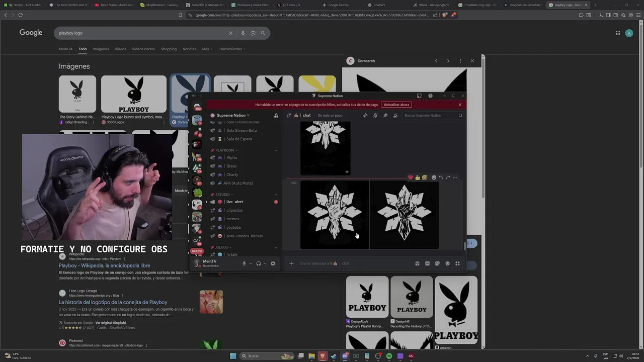The height and width of the screenshot is (362, 644).
Task: Open the GIF picker in Discord message bar
Action: click(427, 263)
